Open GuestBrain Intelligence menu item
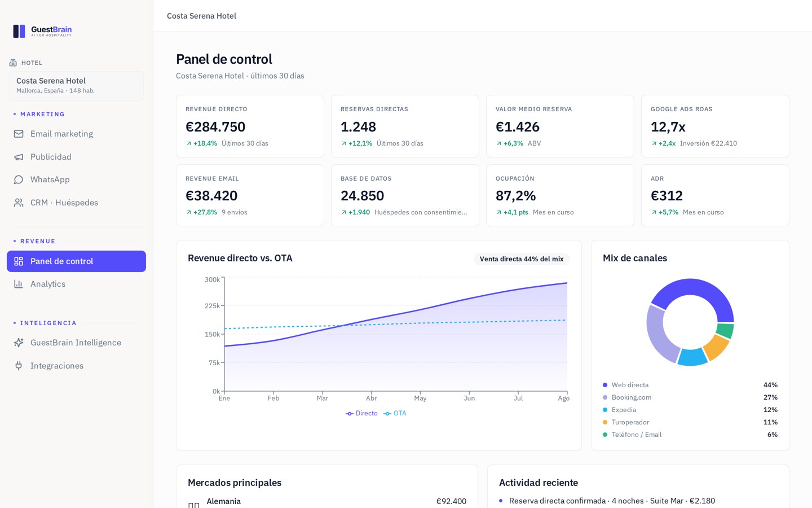The image size is (812, 508). click(x=76, y=343)
